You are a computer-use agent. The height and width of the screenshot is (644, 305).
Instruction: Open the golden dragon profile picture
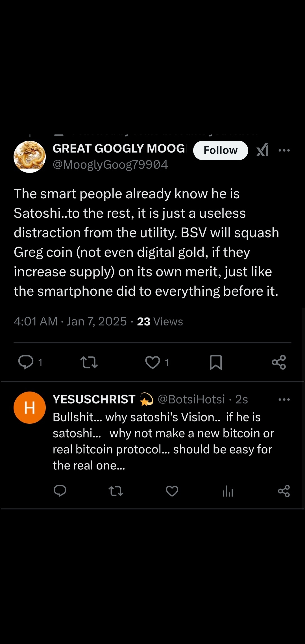[x=30, y=157]
